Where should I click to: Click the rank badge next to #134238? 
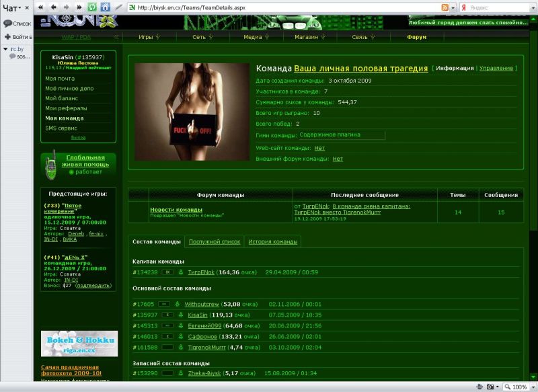click(x=167, y=272)
